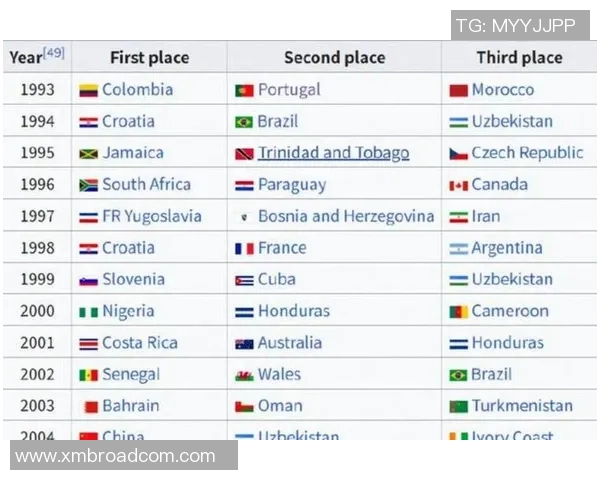Open the Bosnia and Herzegovina link

pyautogui.click(x=346, y=216)
